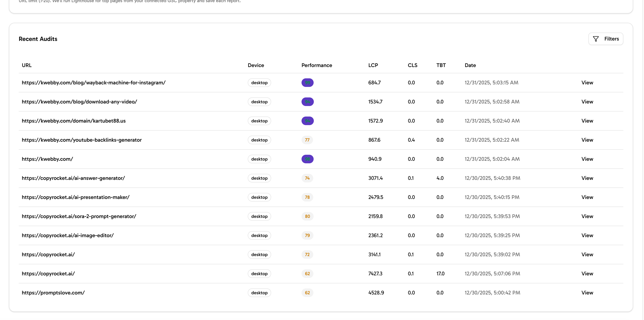View the report for the 5:07:06 PM copyrocket.ai audit
This screenshot has width=644, height=320.
click(587, 273)
